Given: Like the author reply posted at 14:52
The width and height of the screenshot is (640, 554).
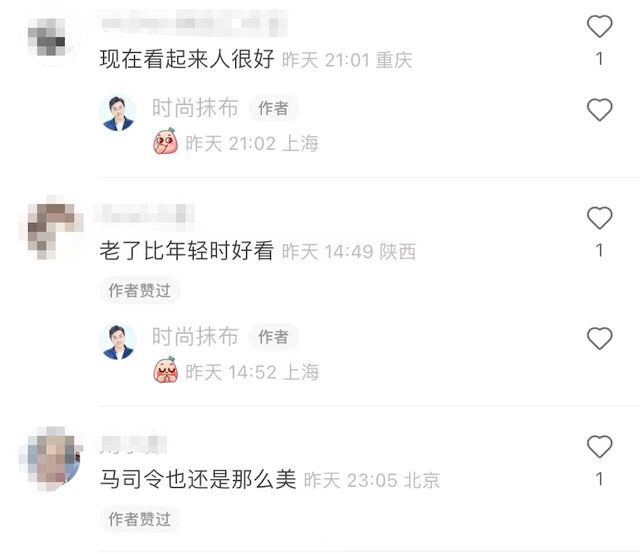Looking at the screenshot, I should (599, 338).
